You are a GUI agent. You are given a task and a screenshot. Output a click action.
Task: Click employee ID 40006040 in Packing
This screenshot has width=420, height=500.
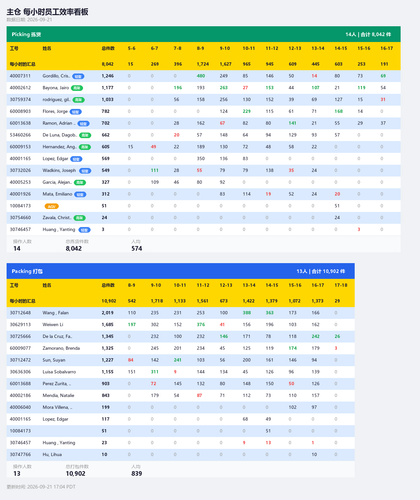pos(20,407)
